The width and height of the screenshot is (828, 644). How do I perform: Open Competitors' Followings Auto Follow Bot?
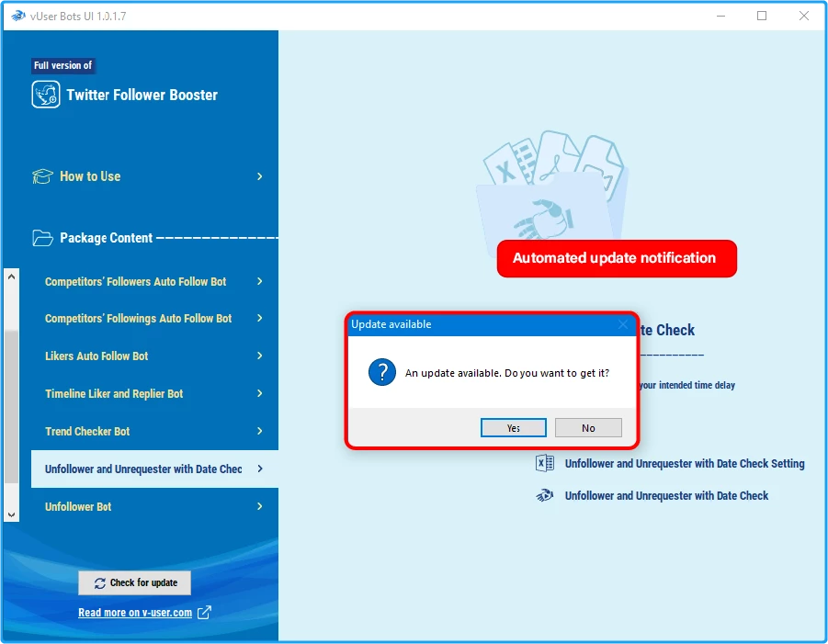pos(139,318)
